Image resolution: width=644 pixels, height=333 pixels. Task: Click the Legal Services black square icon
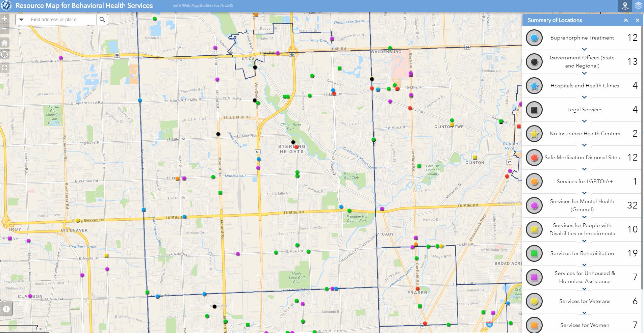pyautogui.click(x=534, y=110)
